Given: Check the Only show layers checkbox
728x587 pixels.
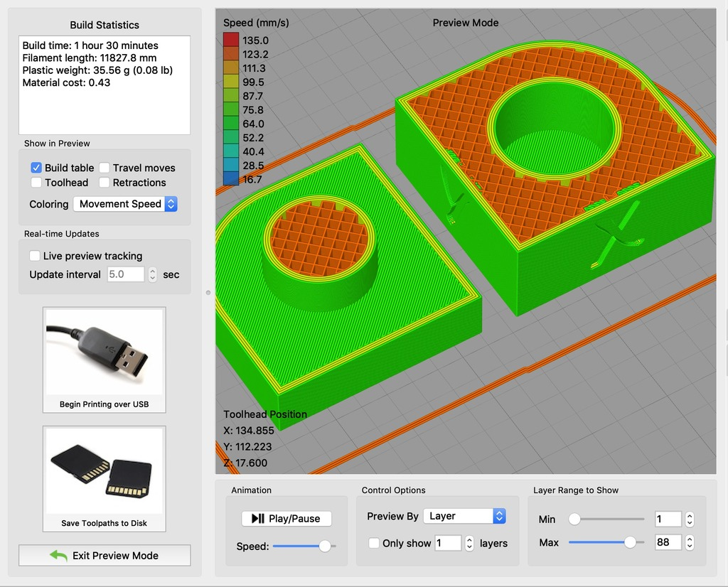Looking at the screenshot, I should [x=374, y=543].
